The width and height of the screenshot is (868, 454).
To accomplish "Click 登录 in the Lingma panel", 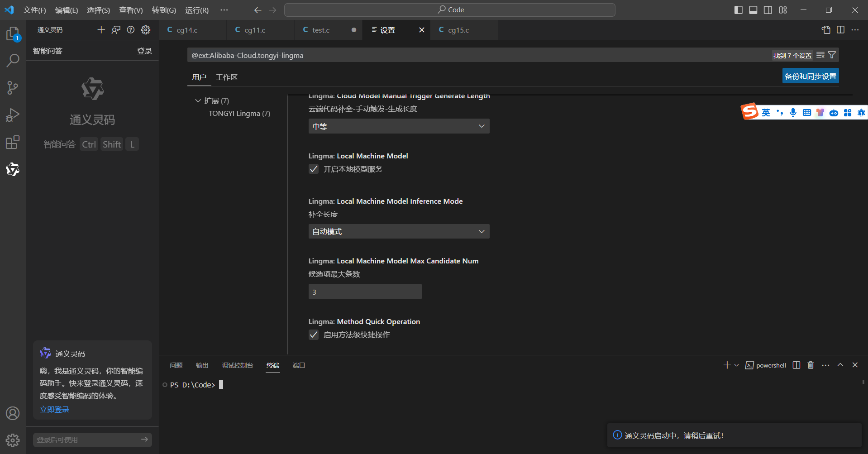I will (x=144, y=51).
